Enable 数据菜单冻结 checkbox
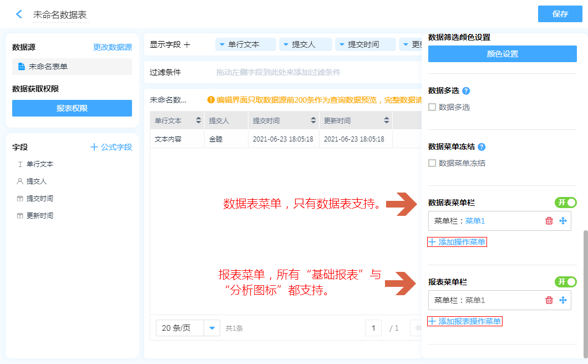 (x=432, y=163)
